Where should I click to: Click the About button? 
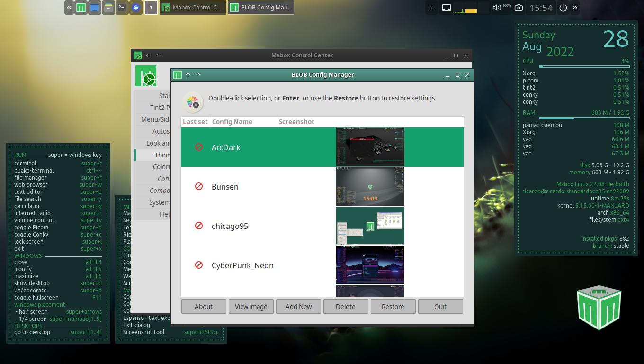pos(204,307)
